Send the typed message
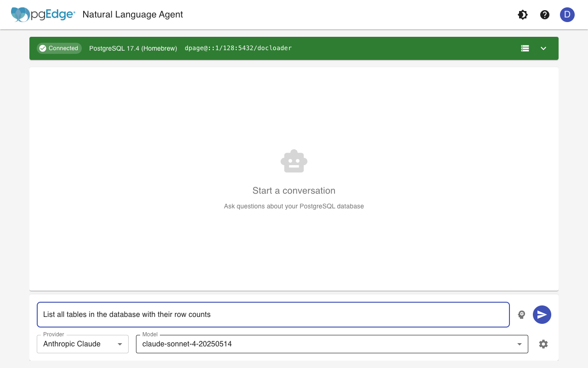 tap(542, 315)
